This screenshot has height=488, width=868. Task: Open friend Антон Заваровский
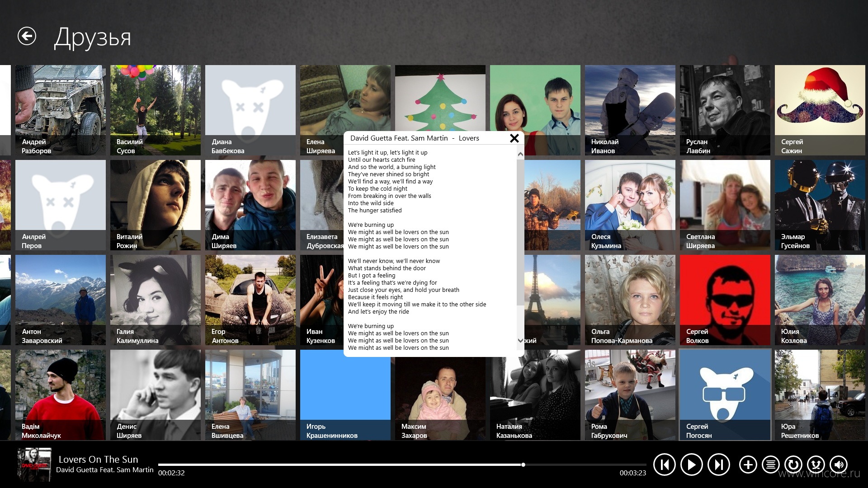[x=61, y=300]
